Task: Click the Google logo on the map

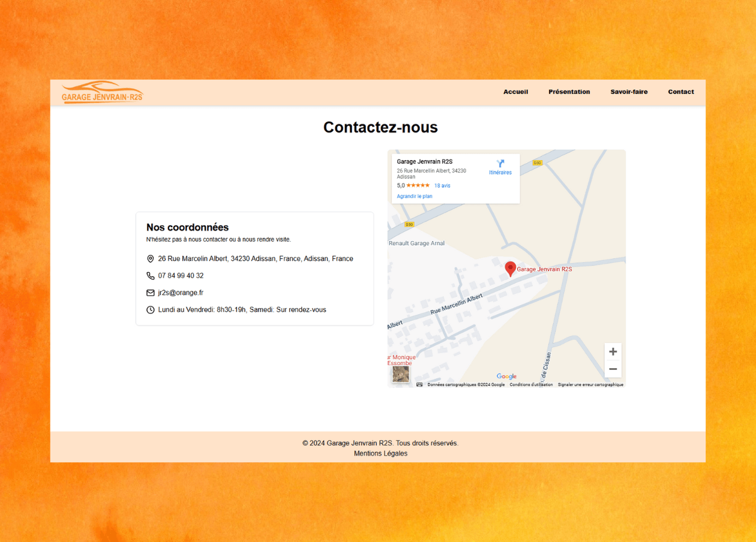Action: click(506, 377)
